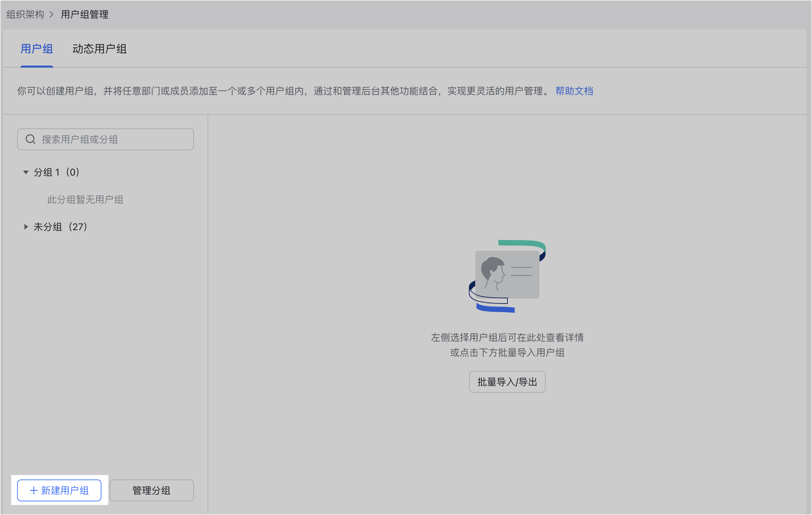Image resolution: width=812 pixels, height=515 pixels.
Task: Click the 用户组管理 breadcrumb title
Action: [85, 14]
